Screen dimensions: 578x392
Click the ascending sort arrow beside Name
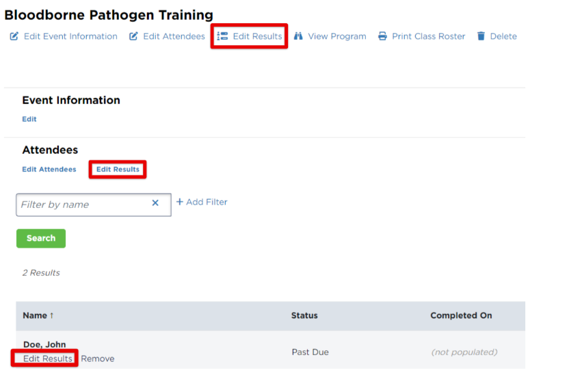click(51, 315)
